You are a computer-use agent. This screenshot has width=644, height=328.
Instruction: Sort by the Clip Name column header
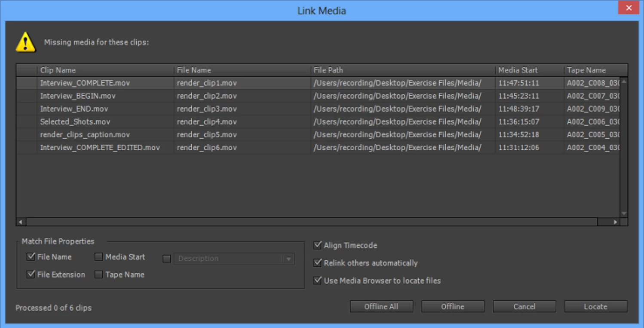coord(105,70)
